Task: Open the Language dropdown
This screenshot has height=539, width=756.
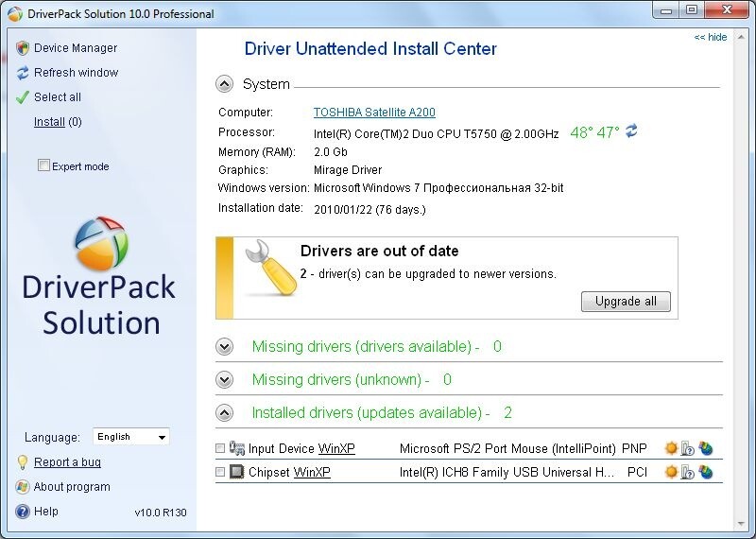Action: (x=131, y=437)
